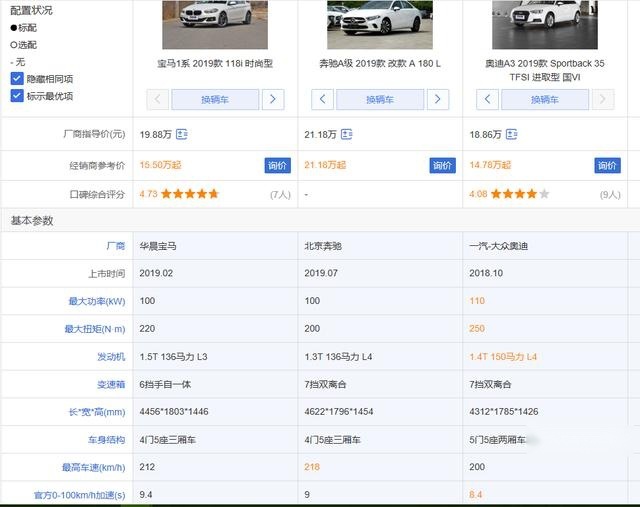Select highlighted power value 110

pos(477,301)
